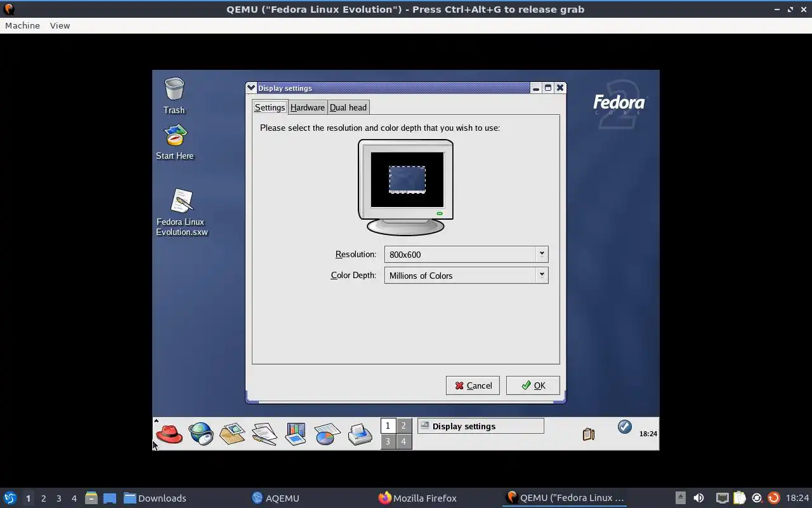Switch to Mozilla Firefox in host taskbar
812x508 pixels.
(417, 498)
